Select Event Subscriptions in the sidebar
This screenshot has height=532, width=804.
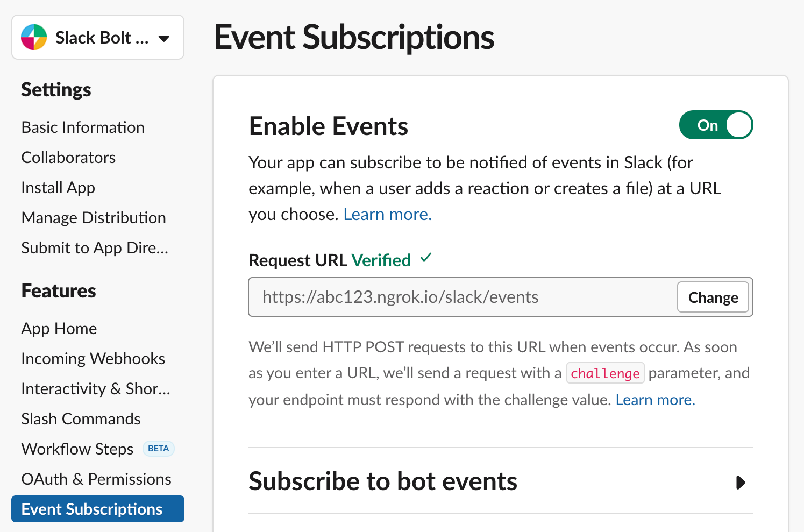tap(97, 509)
